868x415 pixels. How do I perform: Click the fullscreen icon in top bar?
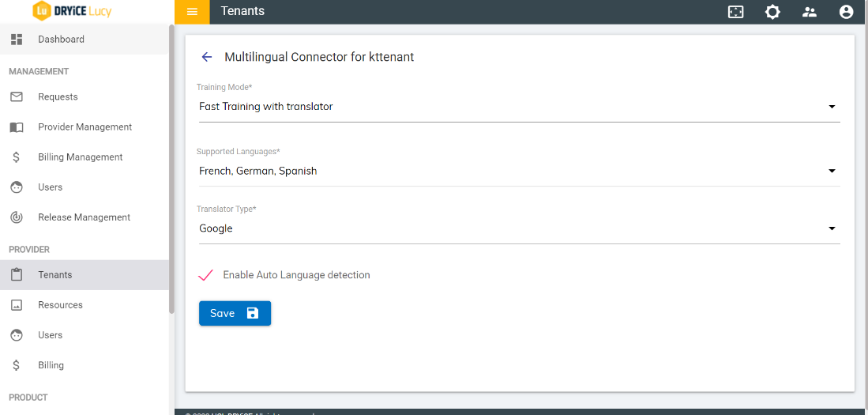(735, 12)
